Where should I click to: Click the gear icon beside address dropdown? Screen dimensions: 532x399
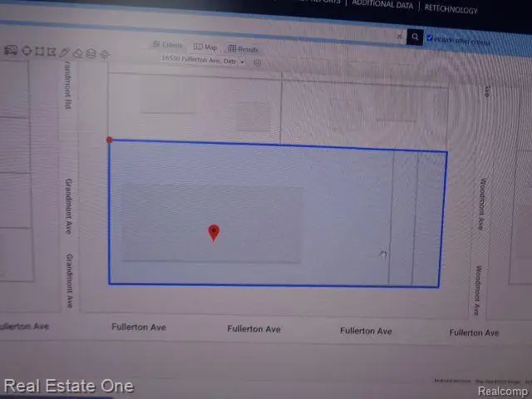coord(258,62)
